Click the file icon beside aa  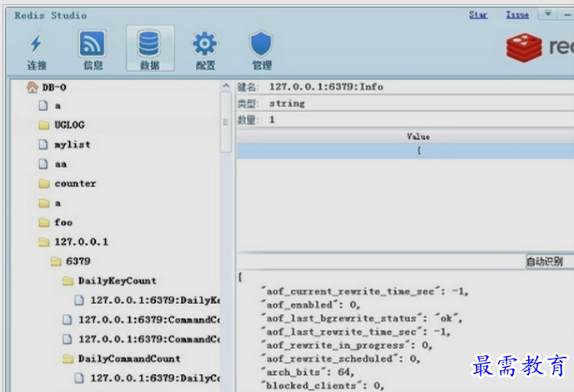(x=43, y=164)
